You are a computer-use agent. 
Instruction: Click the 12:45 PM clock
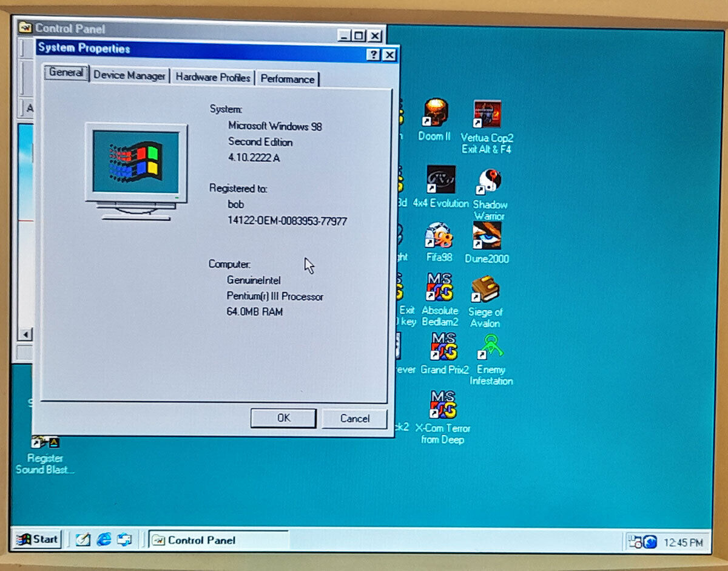tap(684, 542)
